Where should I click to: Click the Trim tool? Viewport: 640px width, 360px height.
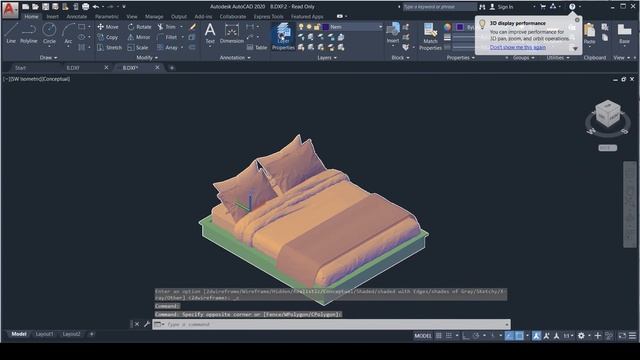tap(167, 27)
